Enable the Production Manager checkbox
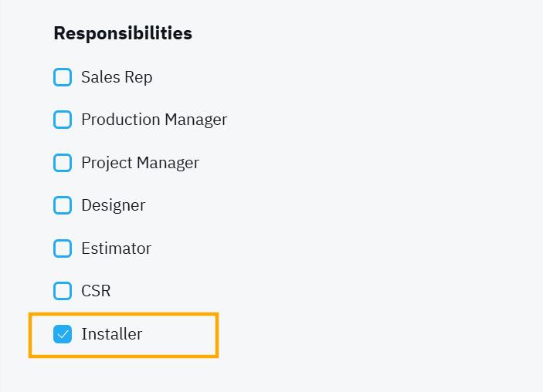The width and height of the screenshot is (543, 392). coord(63,120)
